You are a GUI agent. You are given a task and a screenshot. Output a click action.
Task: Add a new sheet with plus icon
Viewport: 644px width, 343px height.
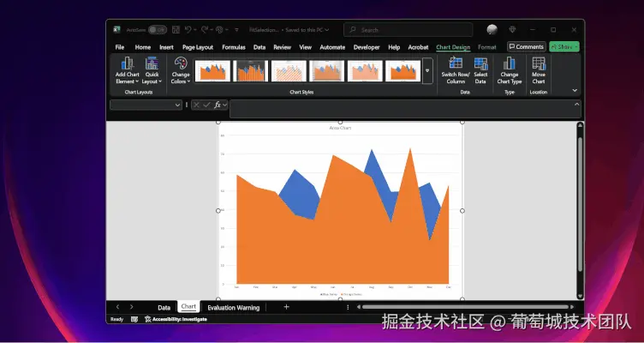point(286,307)
